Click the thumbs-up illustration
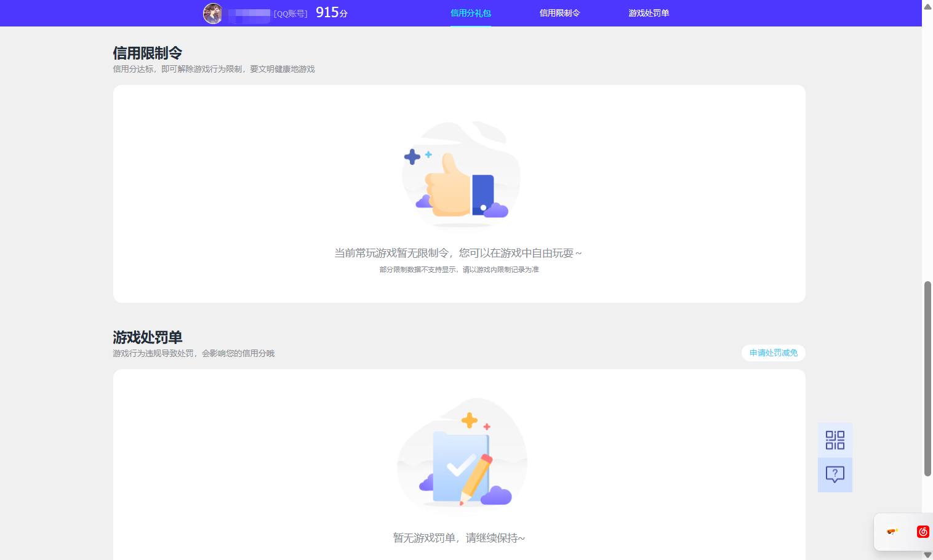The image size is (933, 560). (460, 174)
